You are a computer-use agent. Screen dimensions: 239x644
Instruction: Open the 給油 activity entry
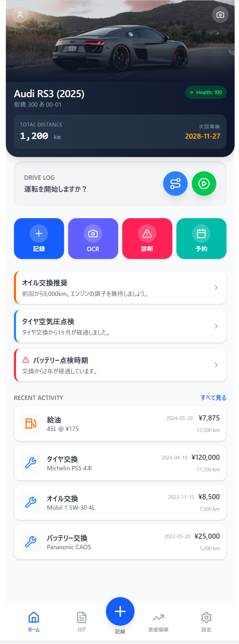(120, 423)
